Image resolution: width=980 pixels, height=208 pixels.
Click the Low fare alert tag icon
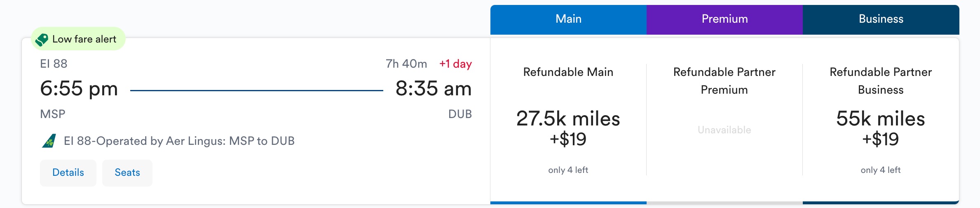42,40
